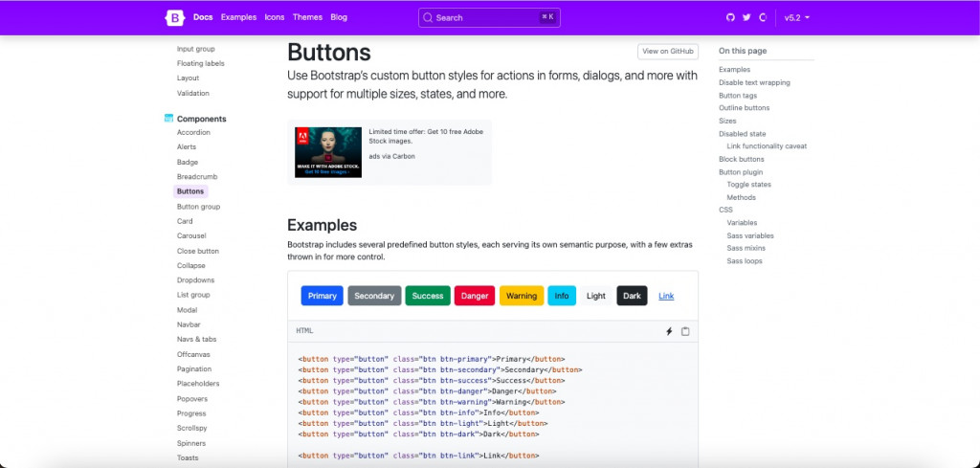
Task: Open Layout in sidebar
Action: 189,78
